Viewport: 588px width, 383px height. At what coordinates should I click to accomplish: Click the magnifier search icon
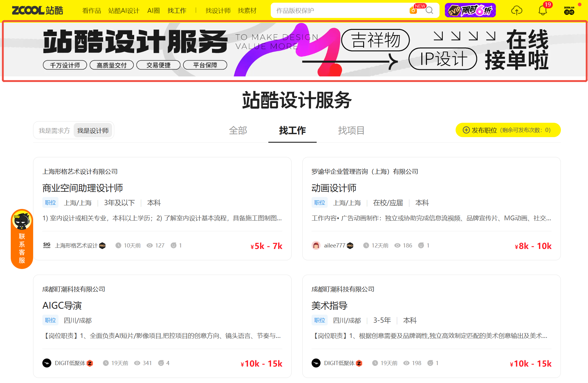pyautogui.click(x=429, y=11)
